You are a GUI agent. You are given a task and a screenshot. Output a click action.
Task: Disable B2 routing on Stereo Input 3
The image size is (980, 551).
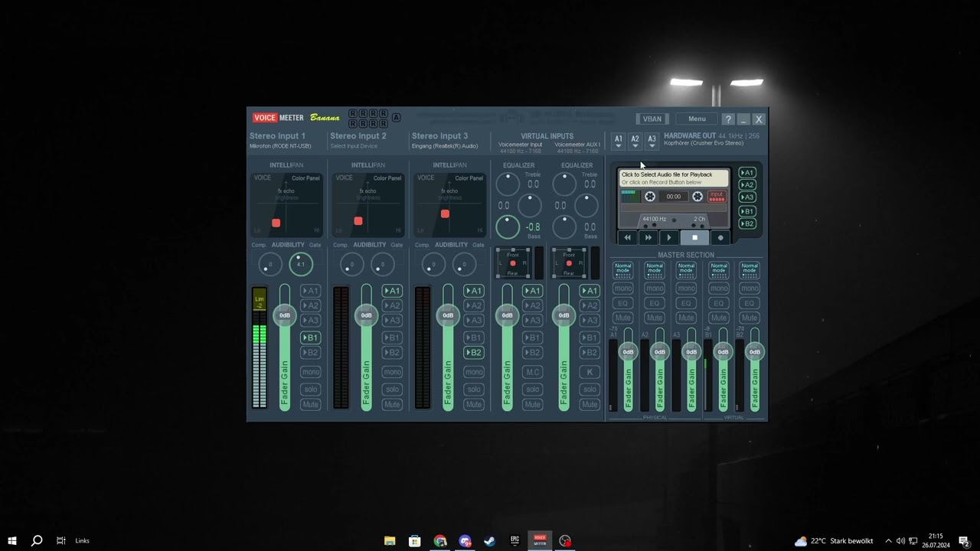[x=474, y=353]
